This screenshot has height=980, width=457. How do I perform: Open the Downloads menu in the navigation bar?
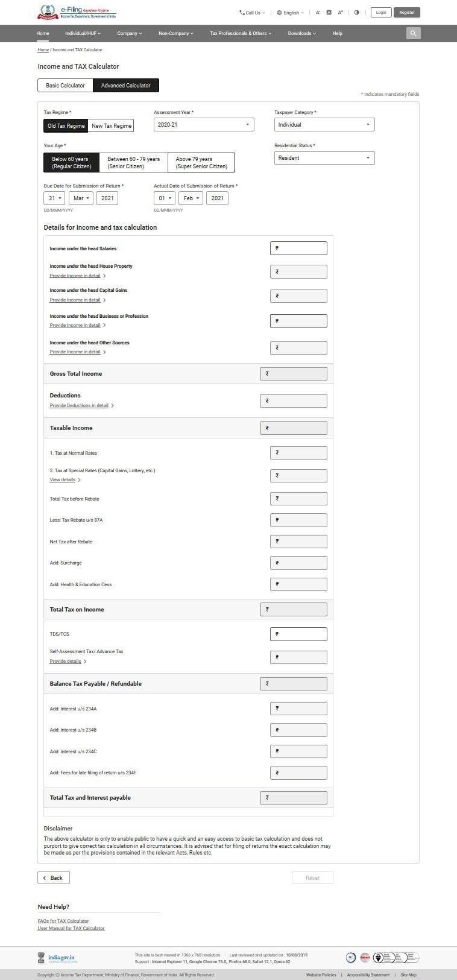click(x=301, y=33)
